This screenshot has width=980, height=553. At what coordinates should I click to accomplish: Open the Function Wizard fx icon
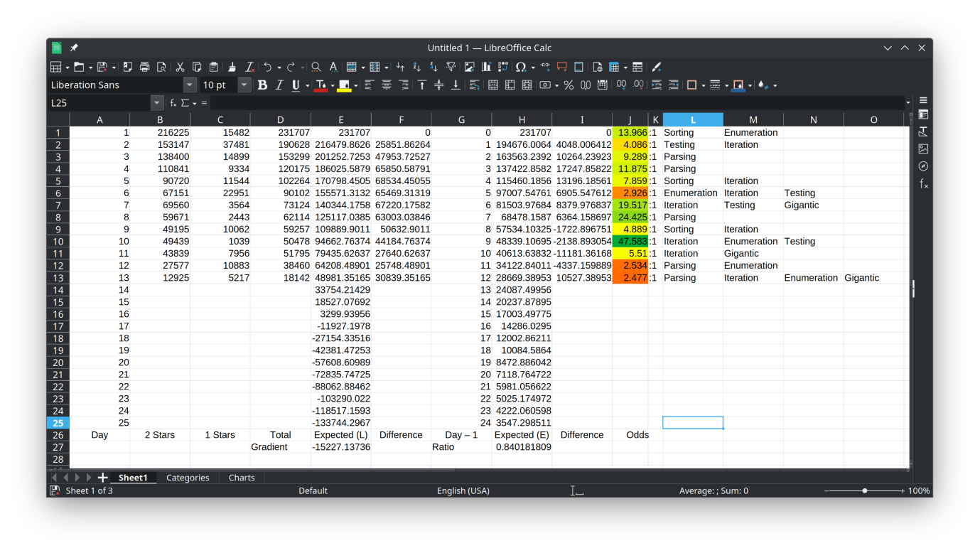coord(173,103)
